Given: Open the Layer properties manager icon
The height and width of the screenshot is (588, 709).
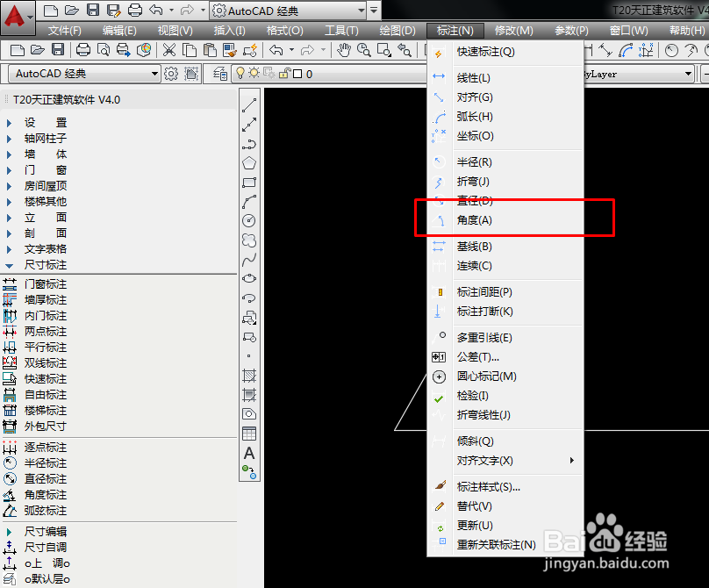Looking at the screenshot, I should pos(220,74).
